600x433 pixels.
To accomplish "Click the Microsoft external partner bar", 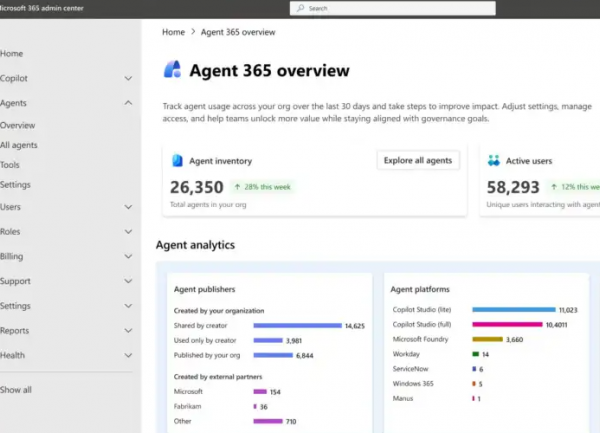I will (260, 392).
